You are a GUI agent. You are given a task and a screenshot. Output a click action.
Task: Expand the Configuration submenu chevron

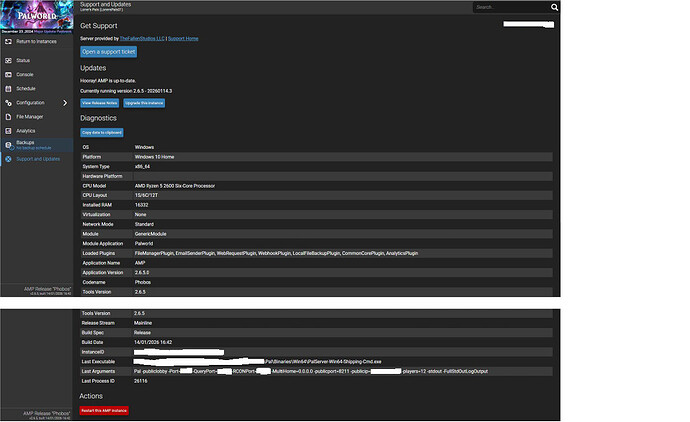click(65, 102)
